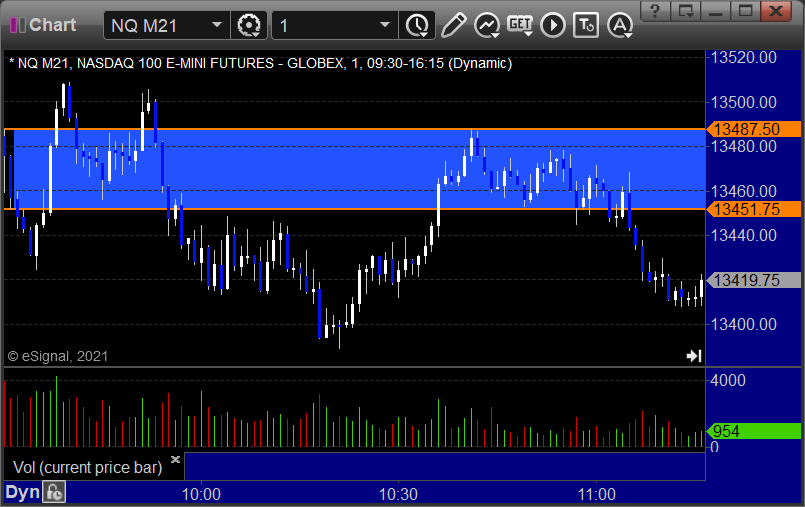Viewport: 805px width, 507px height.
Task: Click the 13480.00 price axis label
Action: (743, 147)
